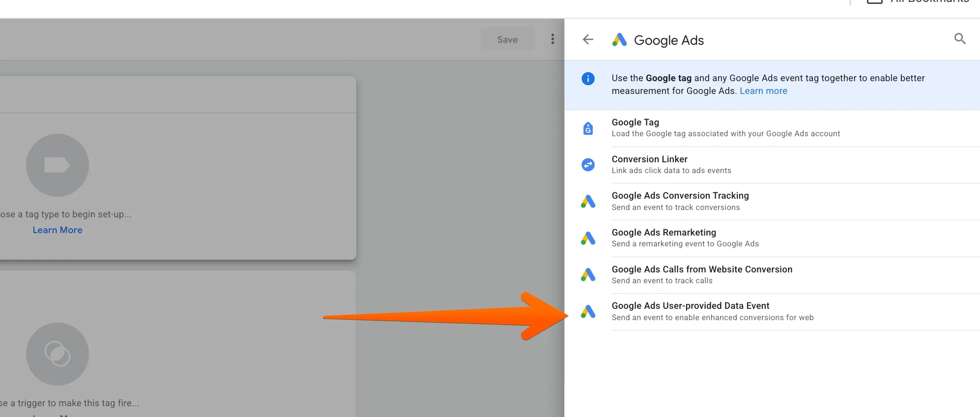Viewport: 980px width, 417px height.
Task: Click the Calls from Website Conversion icon
Action: tap(588, 274)
